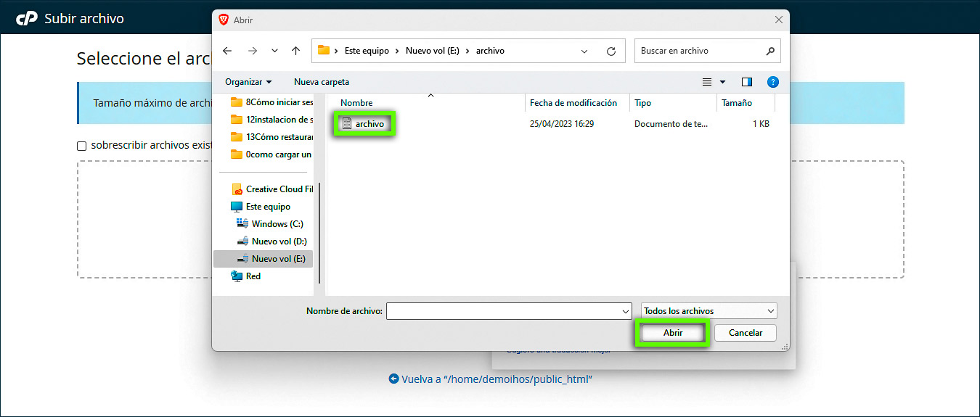The width and height of the screenshot is (980, 417).
Task: Select folder 12instalacion de s
Action: 271,120
